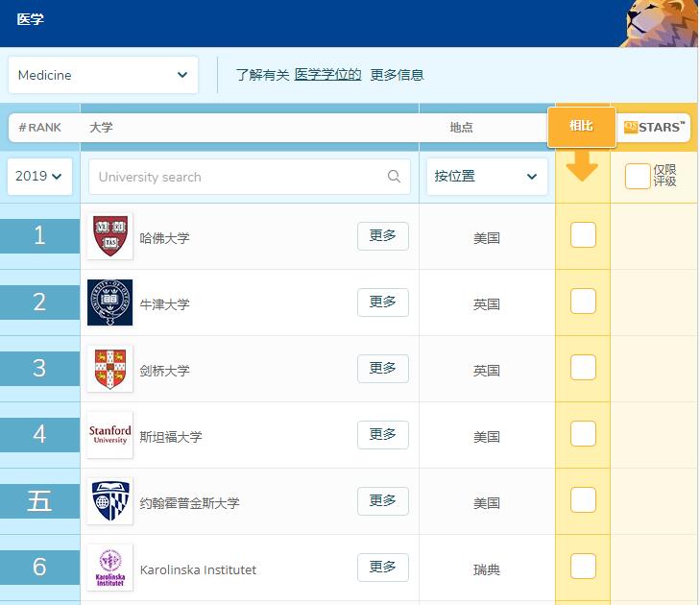
Task: Click the QS STARS logo header
Action: [654, 127]
